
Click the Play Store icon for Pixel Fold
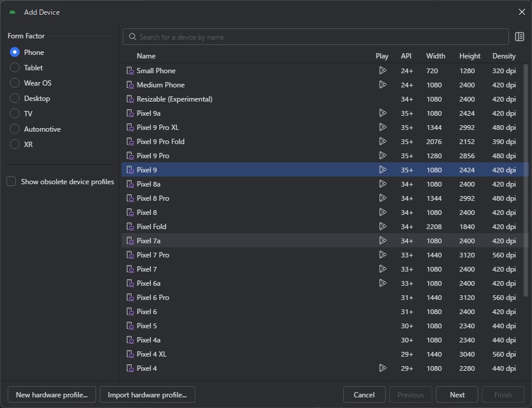coord(382,226)
